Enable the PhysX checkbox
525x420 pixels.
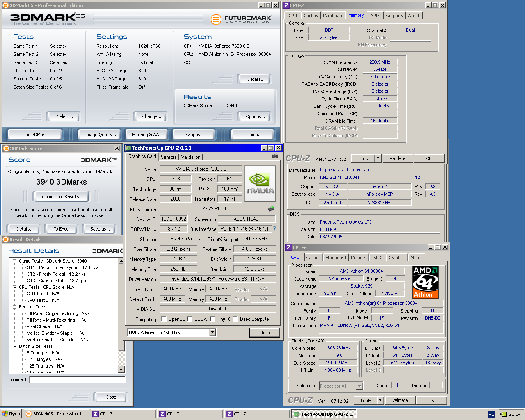click(212, 319)
